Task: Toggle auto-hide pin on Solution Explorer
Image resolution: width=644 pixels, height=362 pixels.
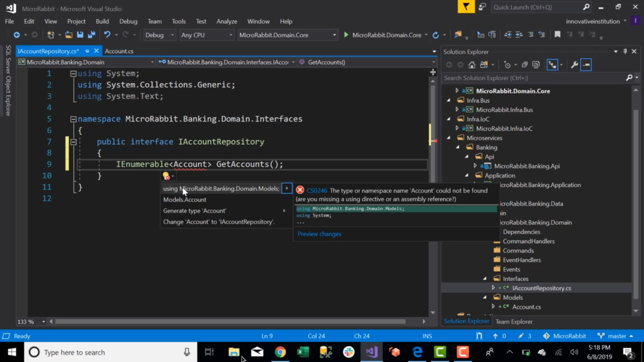Action: 625,51
